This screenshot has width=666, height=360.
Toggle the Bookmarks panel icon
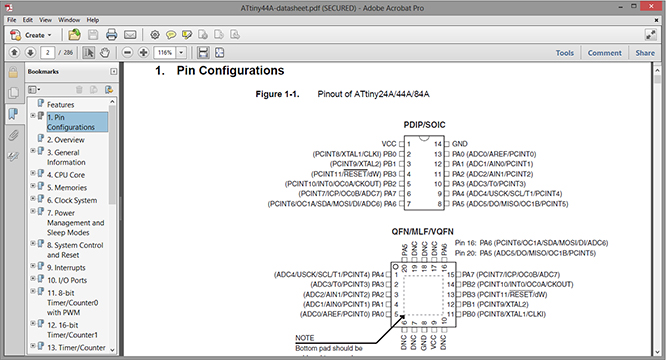pos(13,114)
